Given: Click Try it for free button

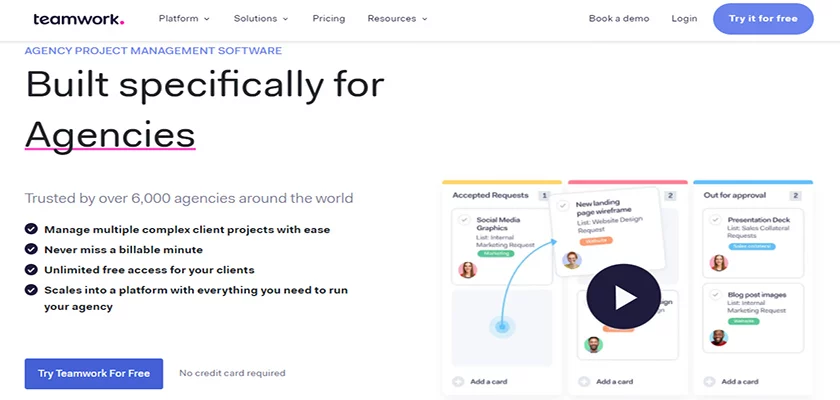Looking at the screenshot, I should click(x=763, y=19).
